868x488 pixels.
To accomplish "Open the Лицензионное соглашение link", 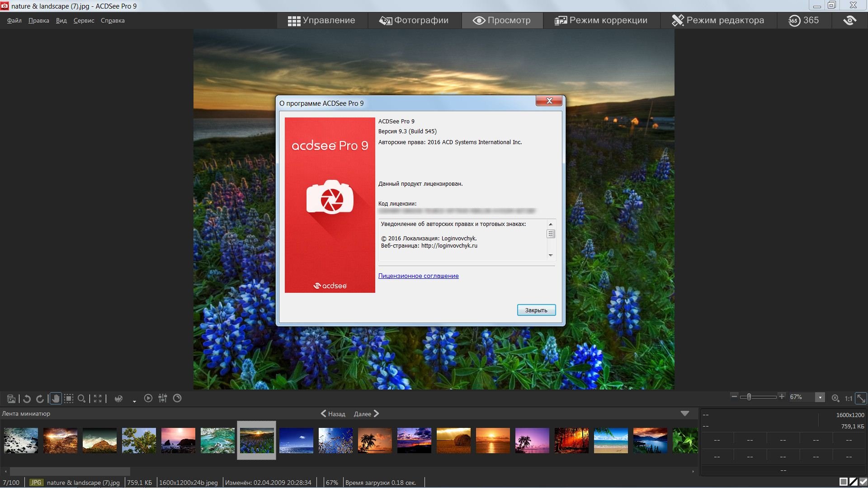I will [418, 276].
